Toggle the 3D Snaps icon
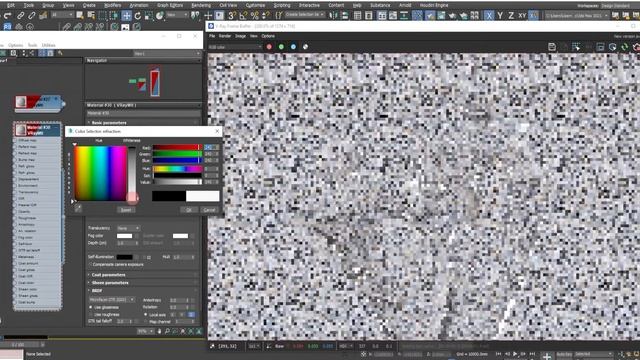This screenshot has height=360, width=640. [x=232, y=16]
